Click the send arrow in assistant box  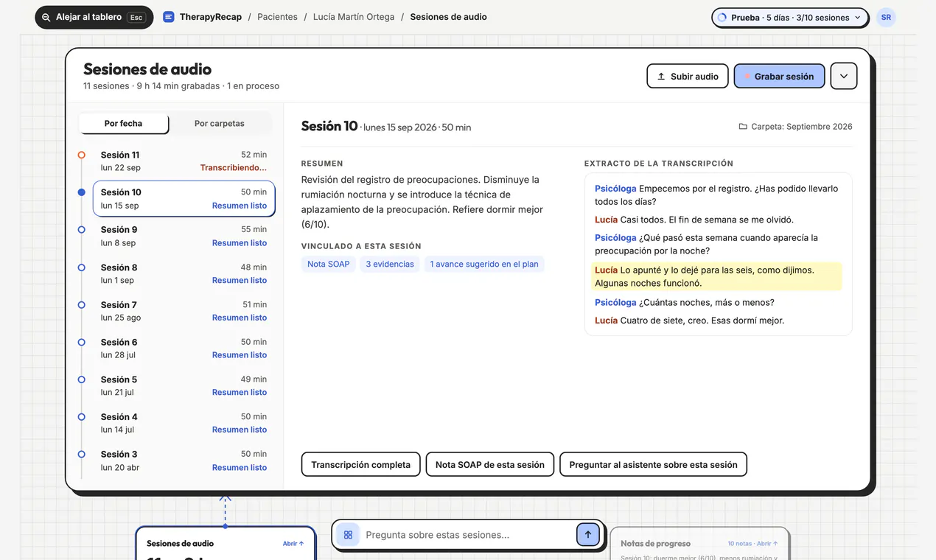click(x=588, y=535)
